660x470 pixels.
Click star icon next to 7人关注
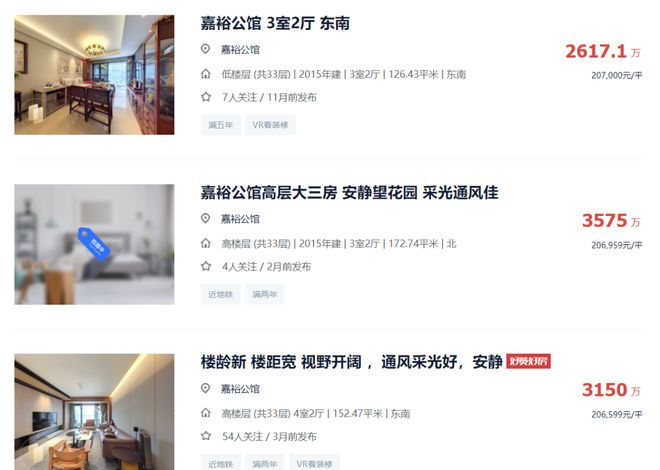pyautogui.click(x=205, y=97)
